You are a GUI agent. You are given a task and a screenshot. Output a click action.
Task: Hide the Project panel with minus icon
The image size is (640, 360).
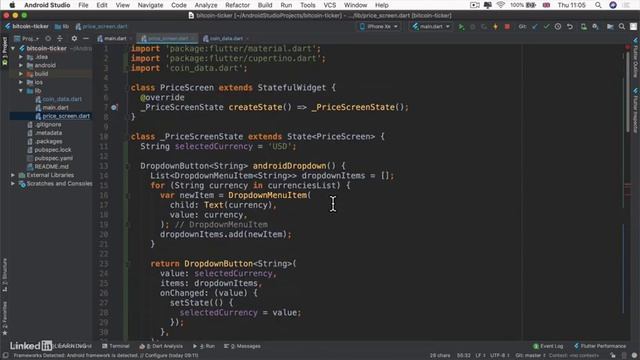click(86, 38)
